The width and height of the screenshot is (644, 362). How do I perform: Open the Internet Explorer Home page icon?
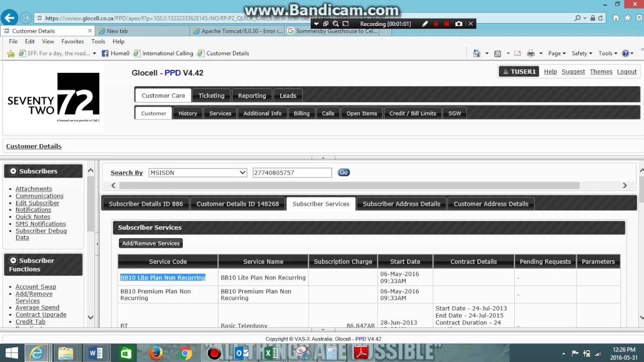[x=616, y=18]
